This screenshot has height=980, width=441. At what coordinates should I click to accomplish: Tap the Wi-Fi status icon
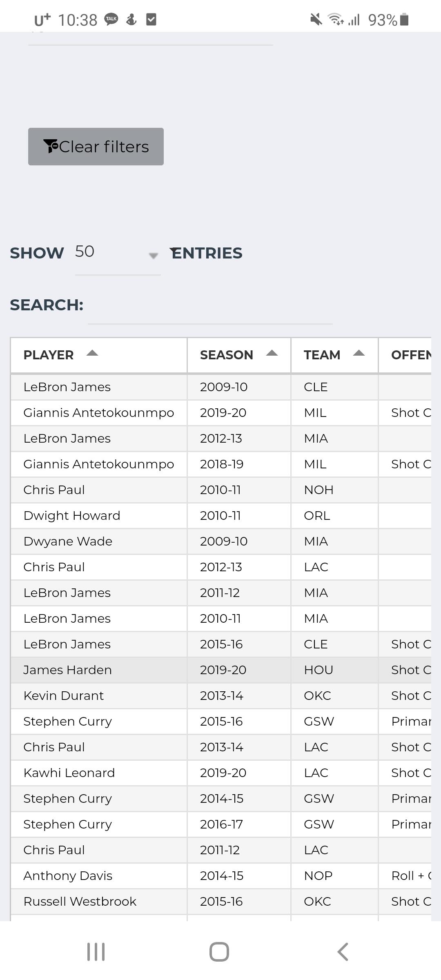[336, 19]
